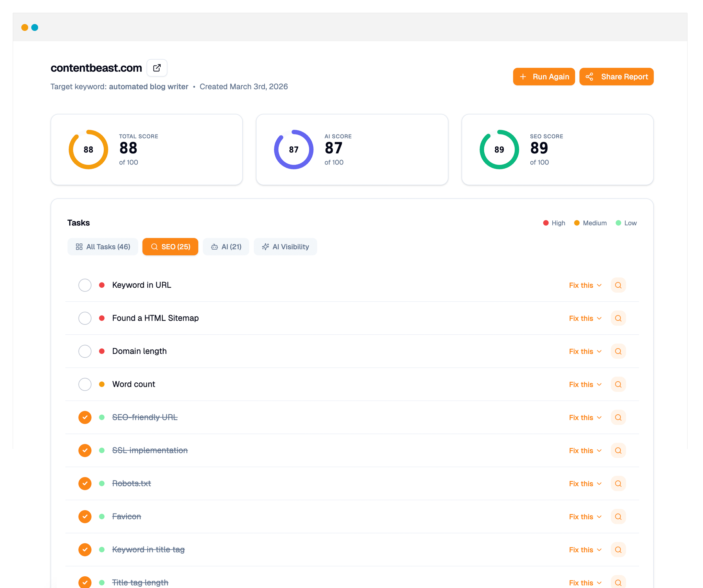Check the circle for Keyword in URL task
This screenshot has height=588, width=703.
tap(85, 285)
